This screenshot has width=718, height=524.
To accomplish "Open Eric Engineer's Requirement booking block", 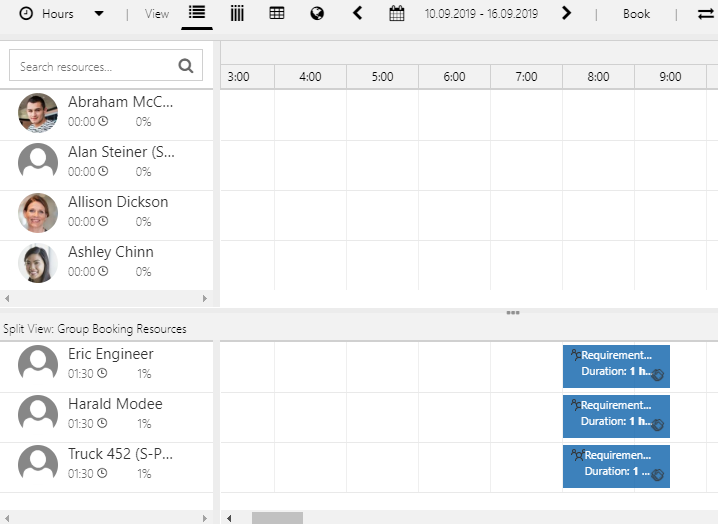I will 616,366.
